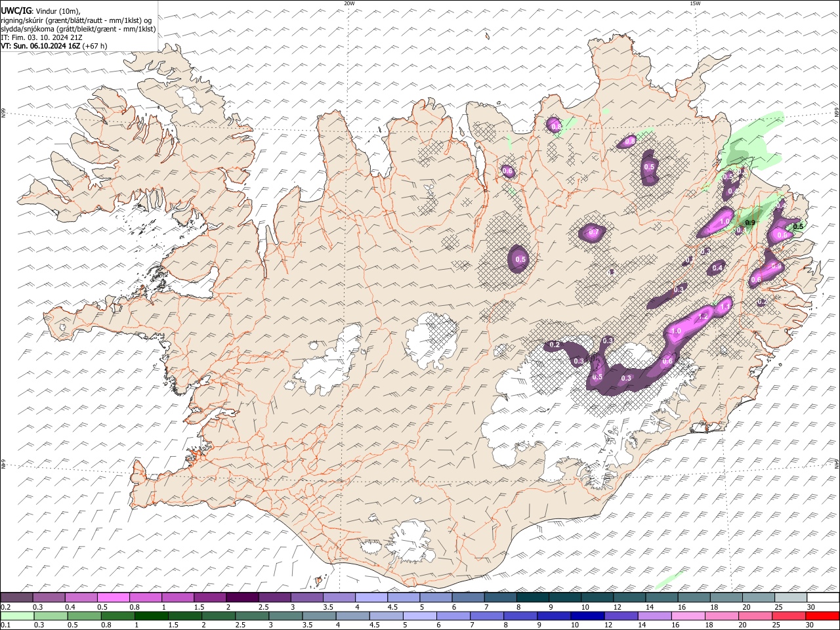This screenshot has height=630, width=840.
Task: Click the '1.2' precipitation value on the map
Action: click(703, 316)
